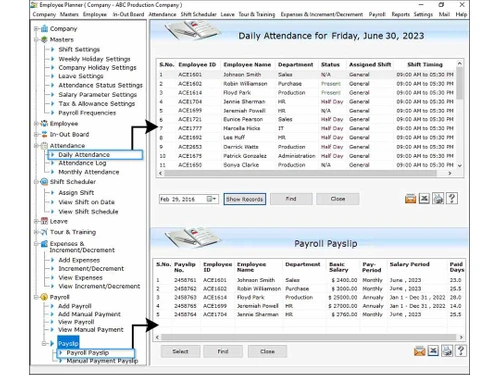Click the Leave calendar icon in tree
The height and width of the screenshot is (375, 500).
[x=44, y=221]
